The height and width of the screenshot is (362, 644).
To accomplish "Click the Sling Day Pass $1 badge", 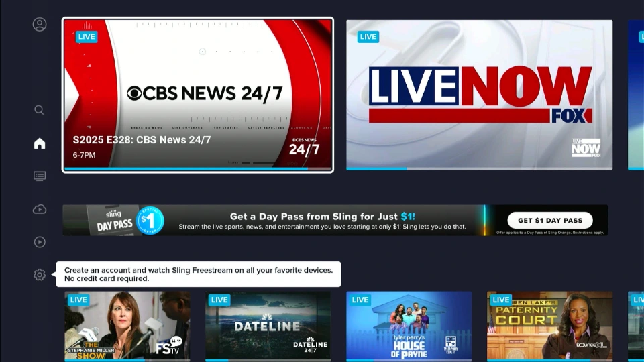I will coord(150,221).
